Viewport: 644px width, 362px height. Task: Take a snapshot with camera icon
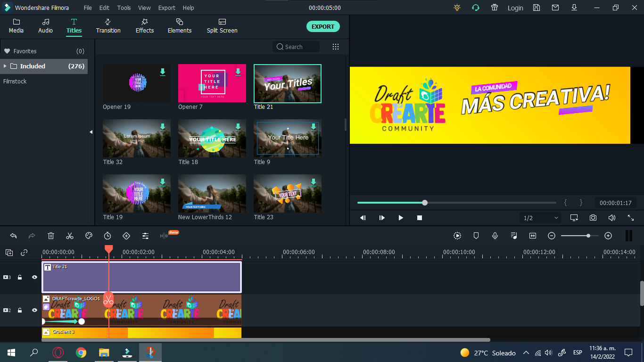593,218
